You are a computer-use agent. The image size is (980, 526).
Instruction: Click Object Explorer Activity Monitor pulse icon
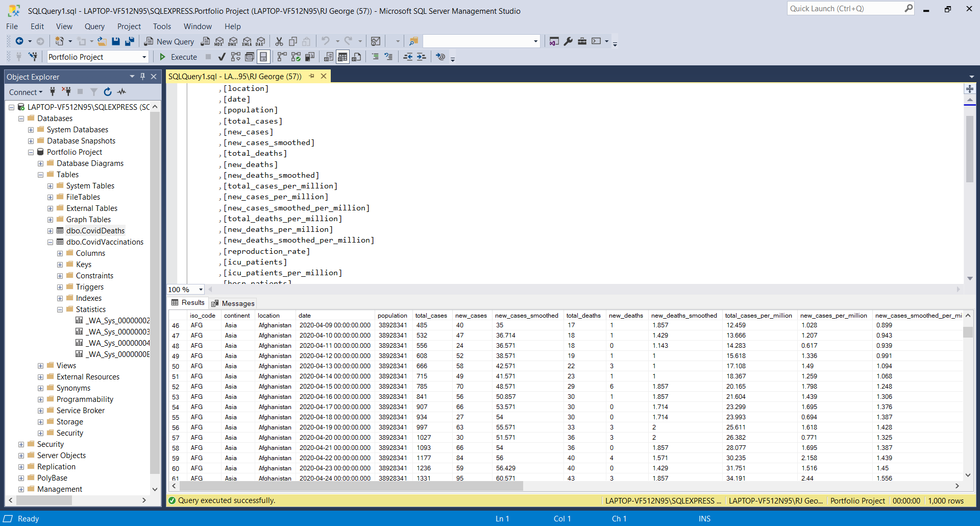pyautogui.click(x=121, y=92)
